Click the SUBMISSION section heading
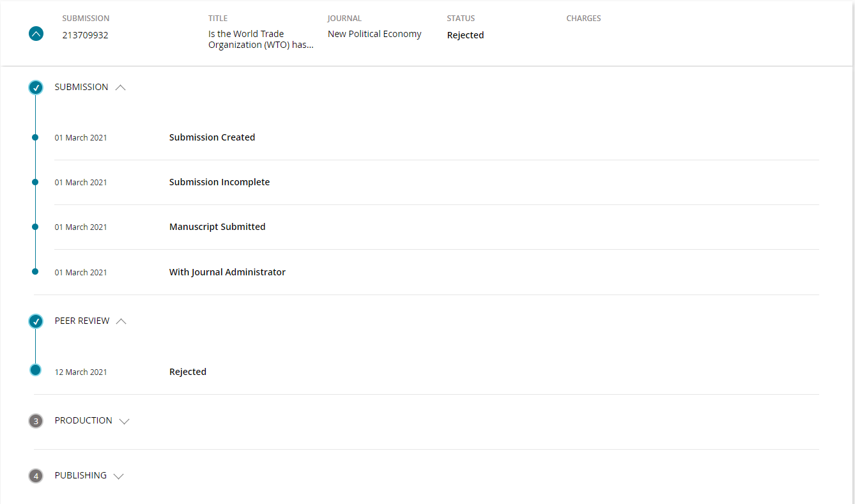 81,87
